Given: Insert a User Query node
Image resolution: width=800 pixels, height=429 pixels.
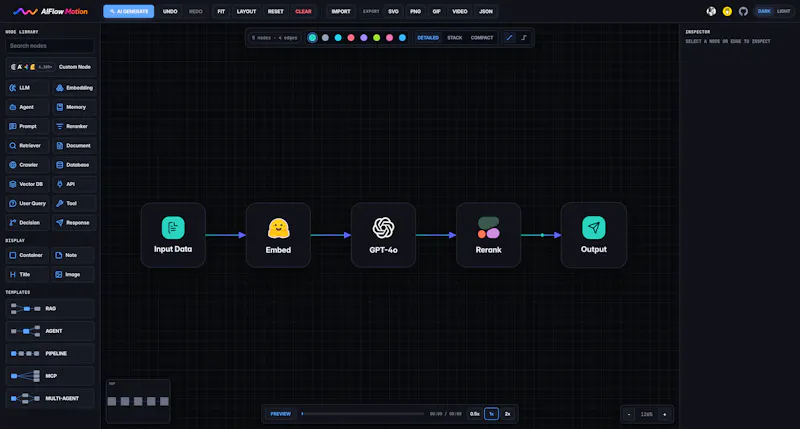Looking at the screenshot, I should pyautogui.click(x=28, y=204).
